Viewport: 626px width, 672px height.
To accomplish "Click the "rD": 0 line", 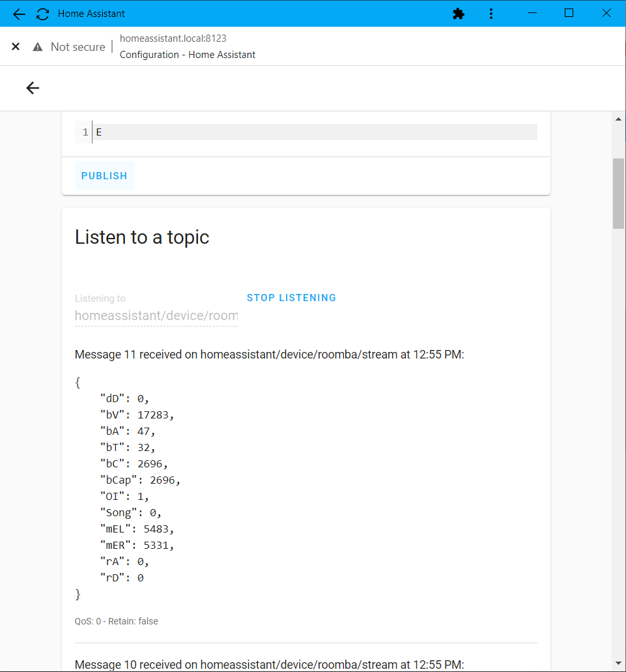I will pyautogui.click(x=122, y=577).
